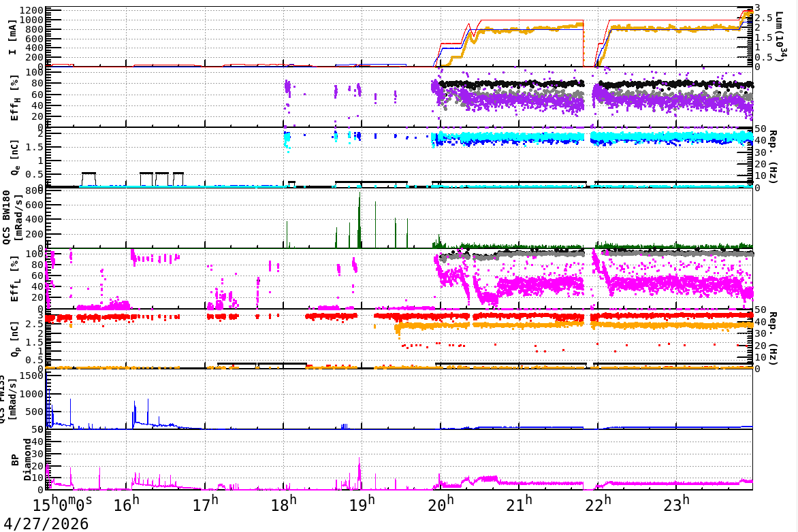Click the 21h time axis label
The image size is (798, 532).
click(x=520, y=505)
